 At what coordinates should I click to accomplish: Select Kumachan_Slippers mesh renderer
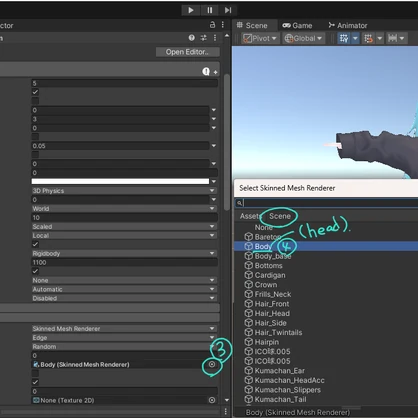(x=326, y=390)
